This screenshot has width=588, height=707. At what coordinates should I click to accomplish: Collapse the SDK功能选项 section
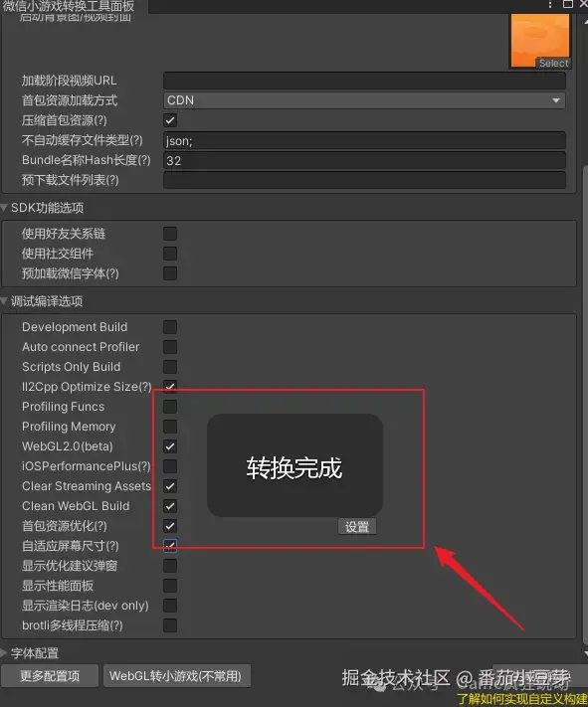[x=4, y=208]
